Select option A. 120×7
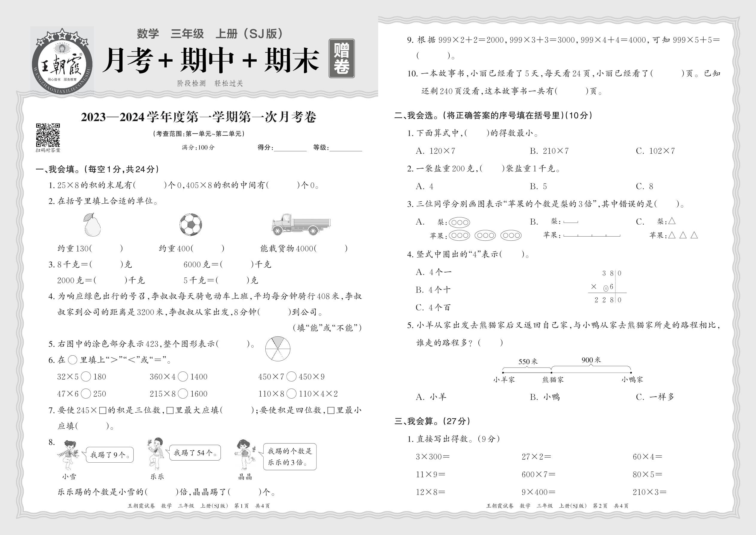This screenshot has height=535, width=756. click(435, 151)
